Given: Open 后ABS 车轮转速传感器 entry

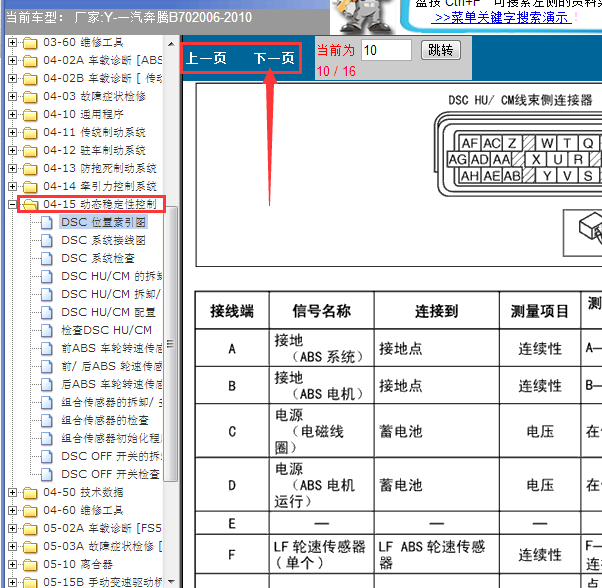Looking at the screenshot, I should 111,385.
